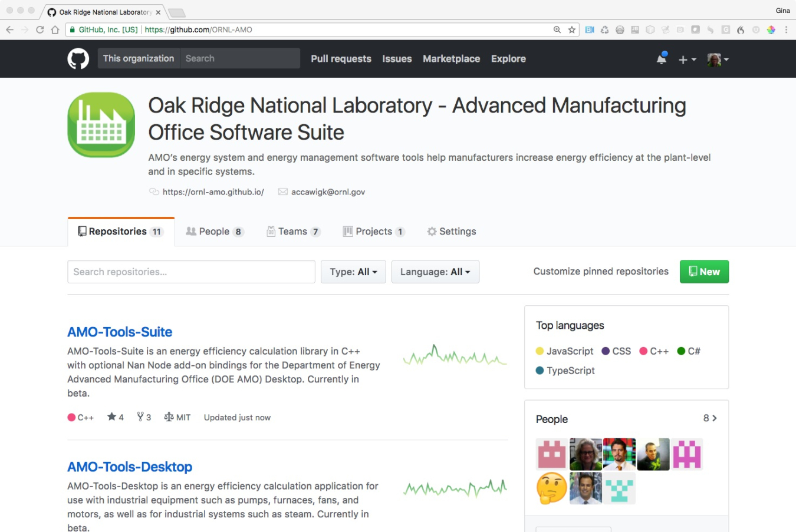Open the notifications bell
The image size is (796, 532).
tap(662, 59)
